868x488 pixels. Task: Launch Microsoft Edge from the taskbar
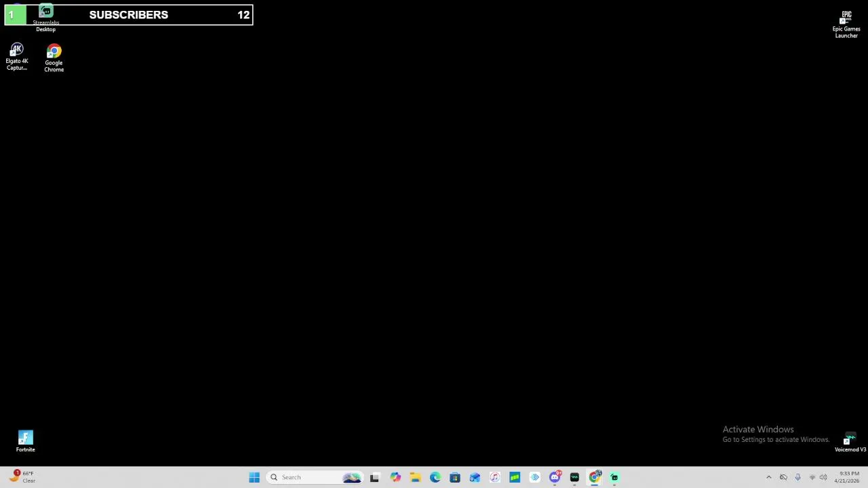point(435,477)
